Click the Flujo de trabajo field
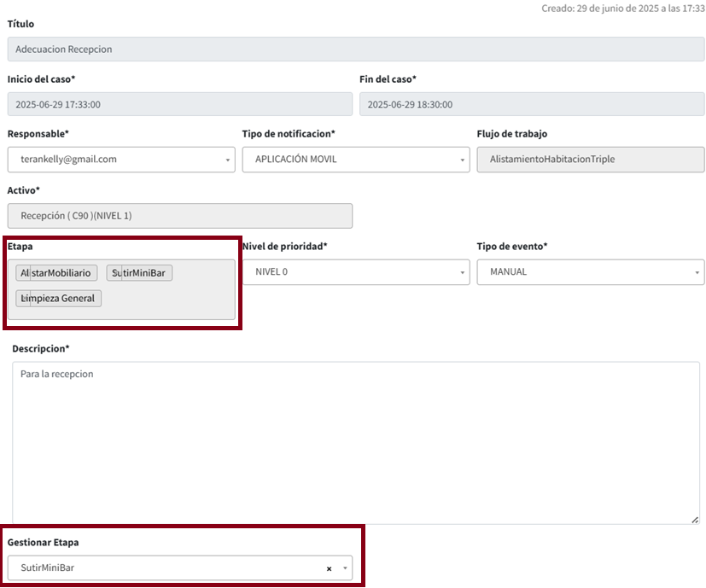 (590, 160)
